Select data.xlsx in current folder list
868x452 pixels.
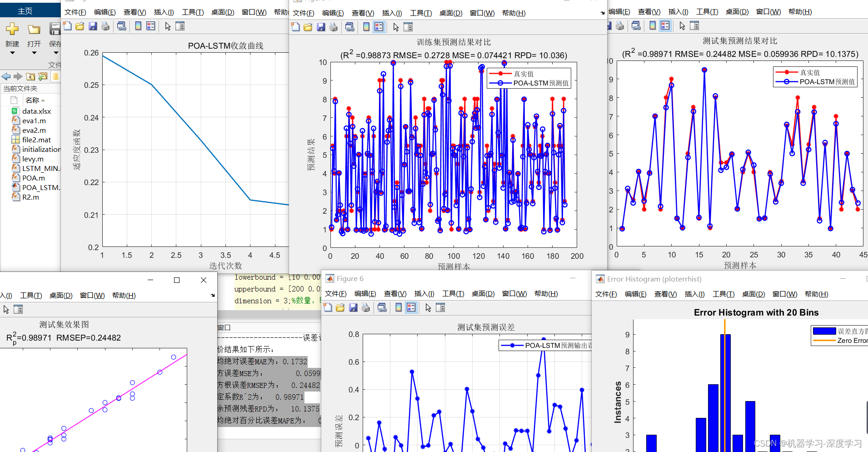point(36,111)
